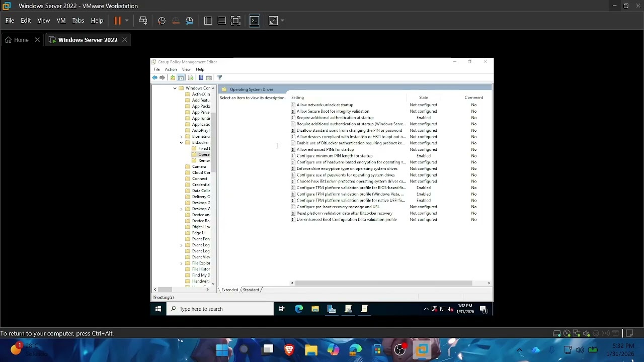Send Ctrl+Alt+Del to the virtual machine

(x=143, y=21)
